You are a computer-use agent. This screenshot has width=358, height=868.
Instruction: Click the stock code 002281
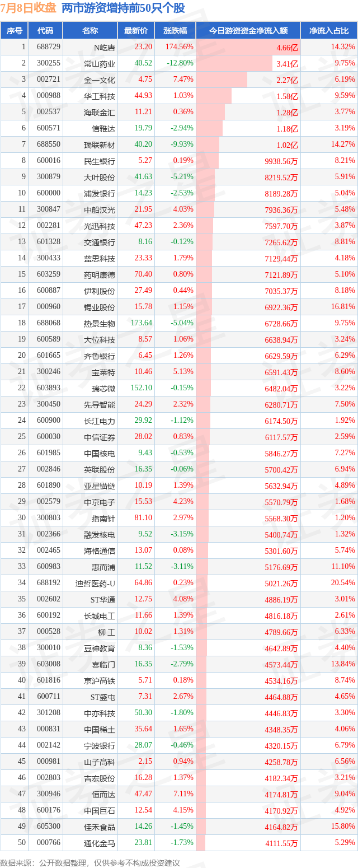pos(49,226)
